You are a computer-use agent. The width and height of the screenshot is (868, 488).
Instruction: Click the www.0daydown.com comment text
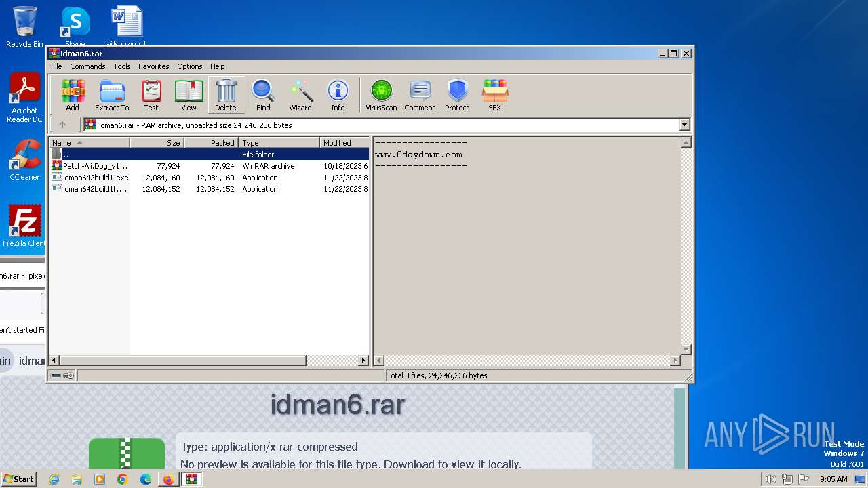418,155
